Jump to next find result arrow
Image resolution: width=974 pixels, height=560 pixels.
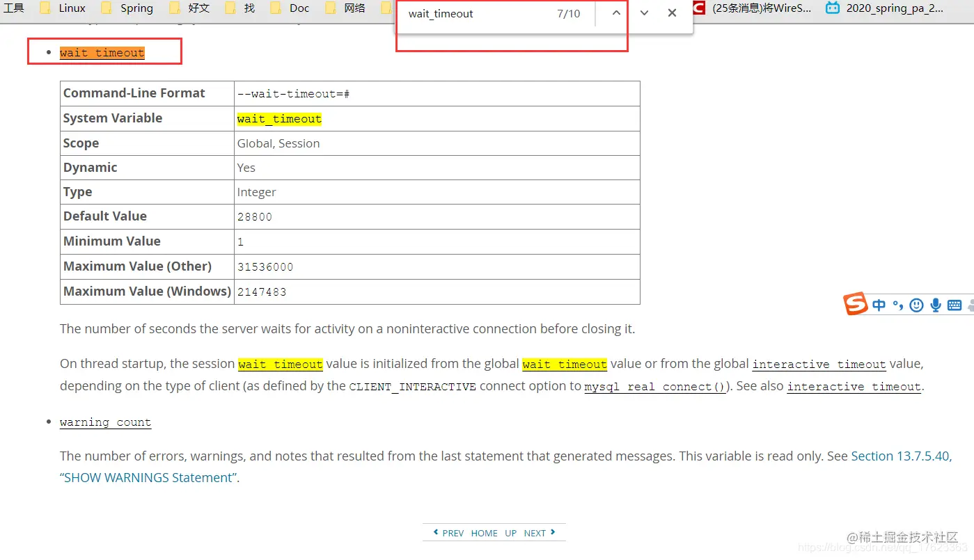(644, 13)
